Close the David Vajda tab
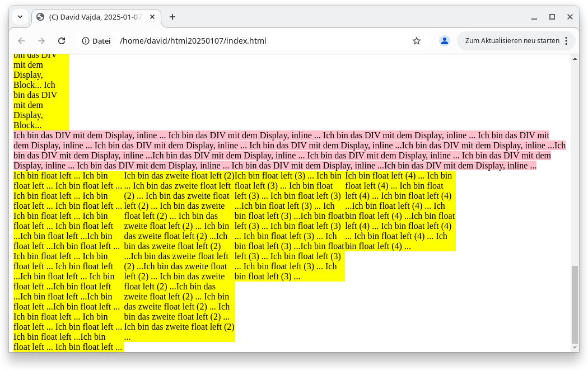 [x=152, y=17]
